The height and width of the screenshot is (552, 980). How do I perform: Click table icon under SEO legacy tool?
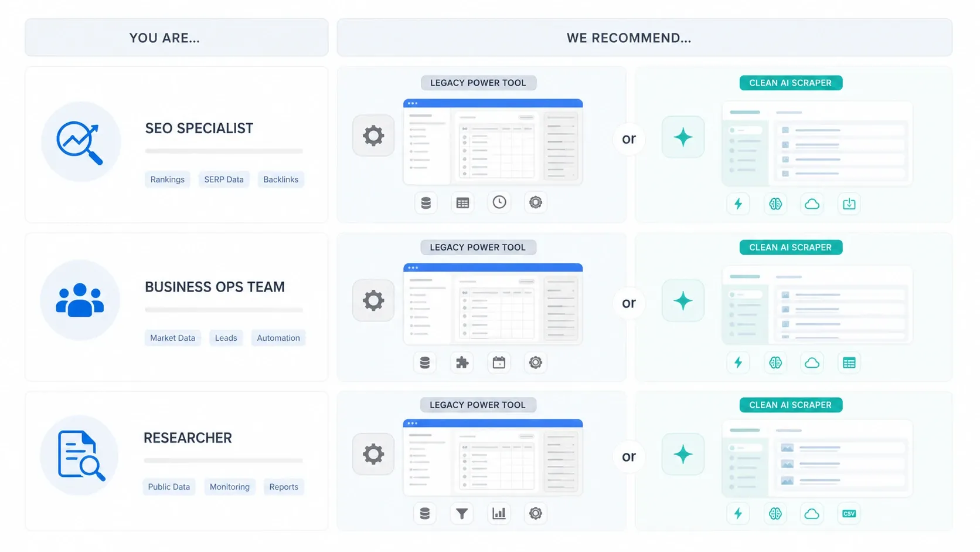point(462,202)
